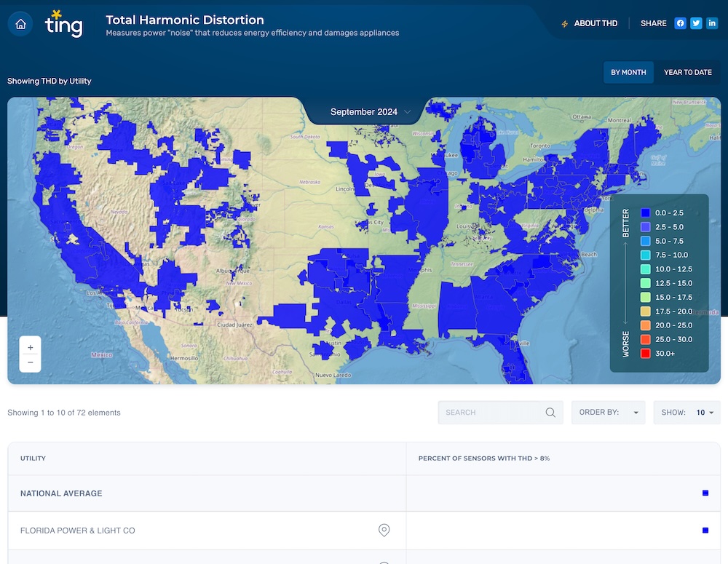Open the Ting logo homepage link
728x564 pixels.
point(64,23)
